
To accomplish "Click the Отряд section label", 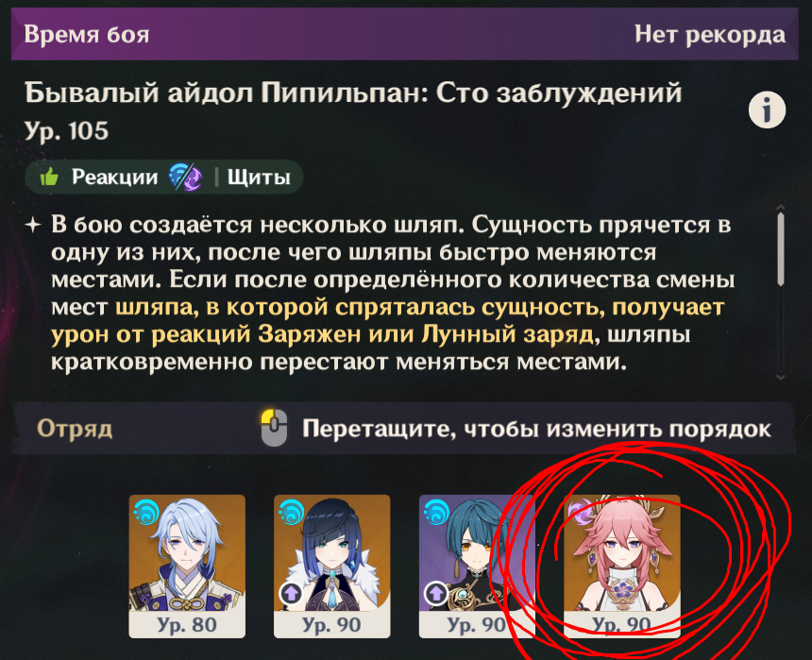I will click(75, 429).
